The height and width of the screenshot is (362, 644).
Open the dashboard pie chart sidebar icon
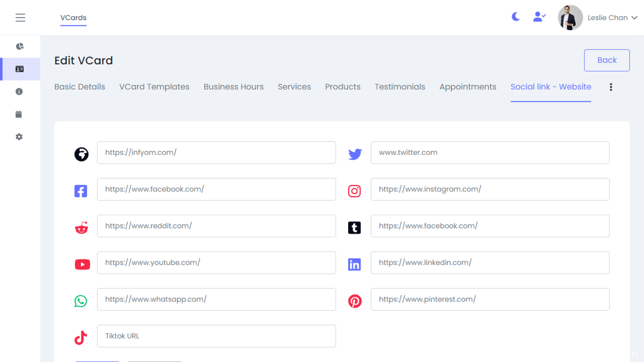[19, 46]
